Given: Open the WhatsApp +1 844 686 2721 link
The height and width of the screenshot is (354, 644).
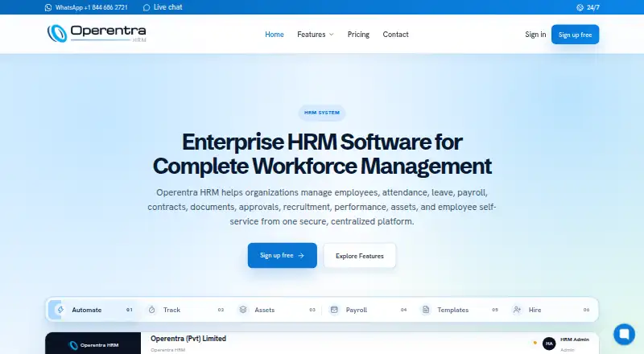Looking at the screenshot, I should tap(86, 7).
